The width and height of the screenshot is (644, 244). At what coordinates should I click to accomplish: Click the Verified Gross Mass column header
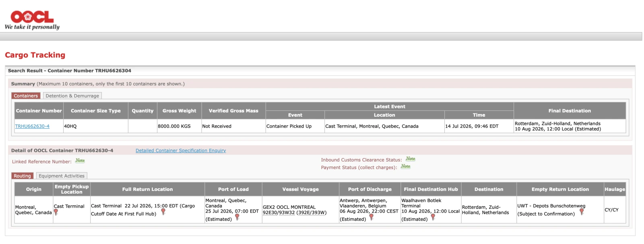click(233, 111)
